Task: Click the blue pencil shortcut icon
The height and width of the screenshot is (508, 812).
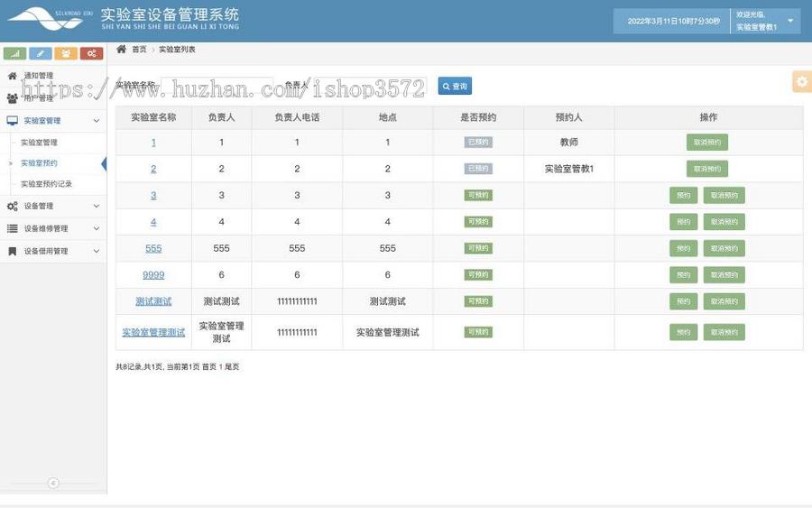Action: 41,53
